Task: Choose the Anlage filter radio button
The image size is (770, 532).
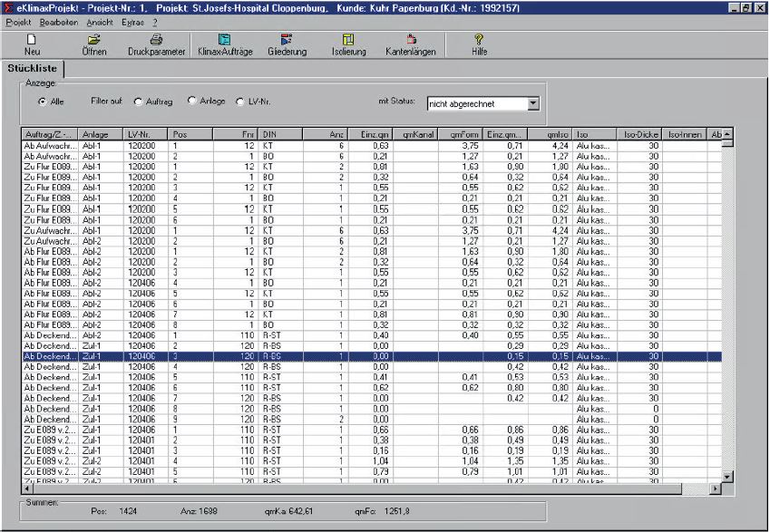Action: click(190, 102)
